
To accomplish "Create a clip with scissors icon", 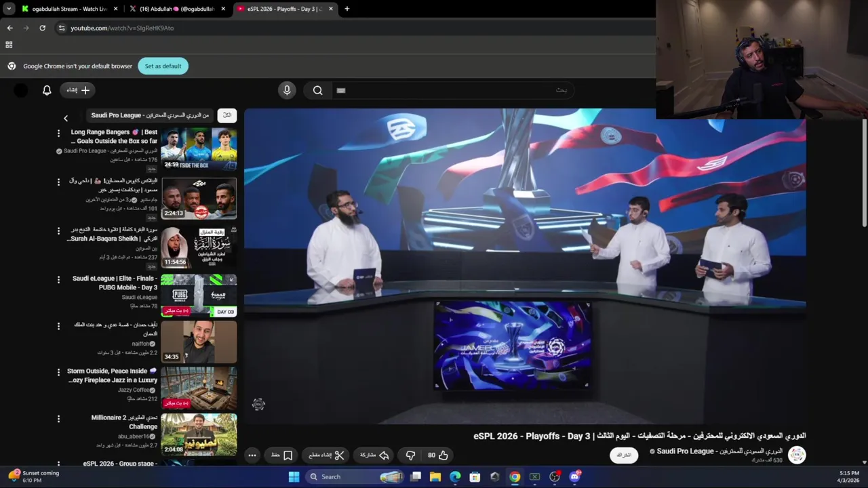I will pyautogui.click(x=327, y=455).
